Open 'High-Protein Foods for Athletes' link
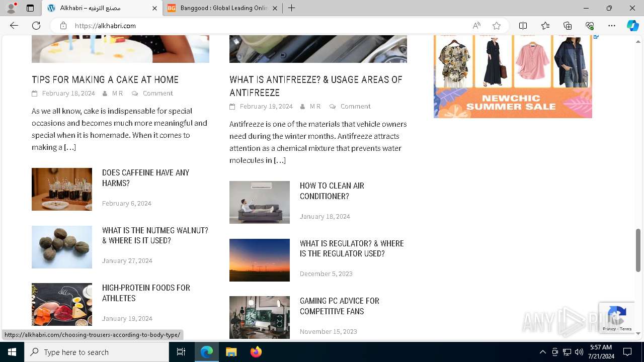The width and height of the screenshot is (644, 362). pyautogui.click(x=146, y=293)
